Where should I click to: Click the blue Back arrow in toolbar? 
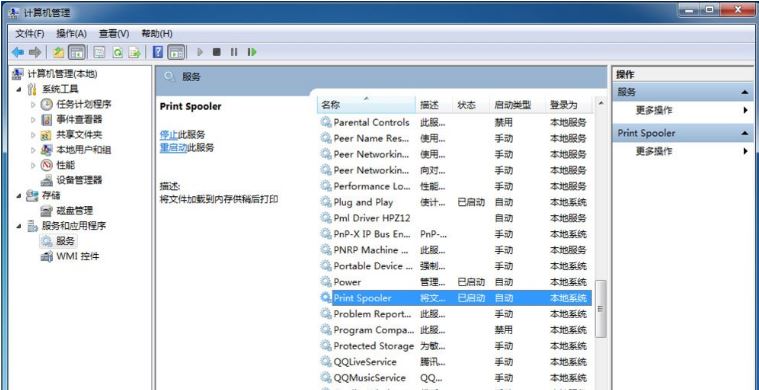(17, 52)
